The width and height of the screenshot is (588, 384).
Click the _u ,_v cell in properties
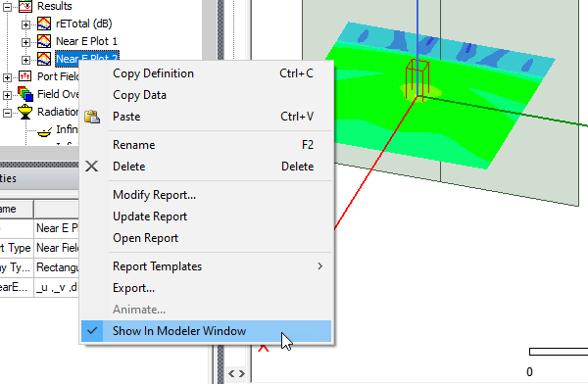point(57,287)
